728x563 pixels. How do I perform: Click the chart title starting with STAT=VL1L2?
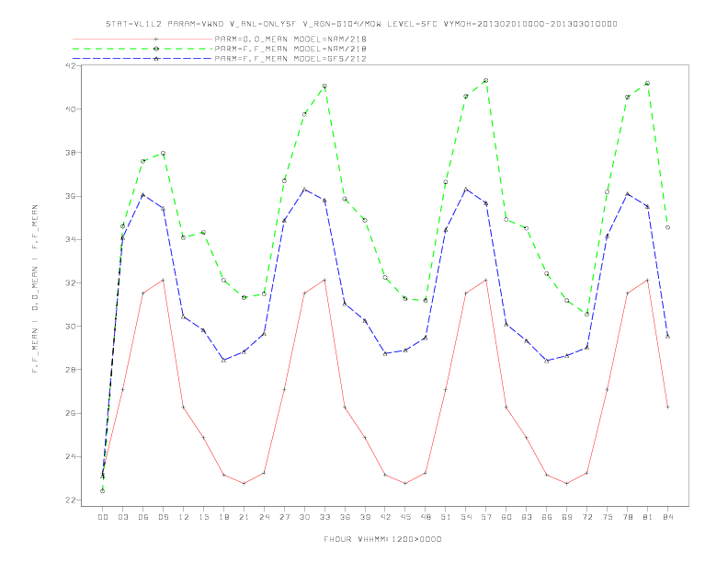point(361,24)
